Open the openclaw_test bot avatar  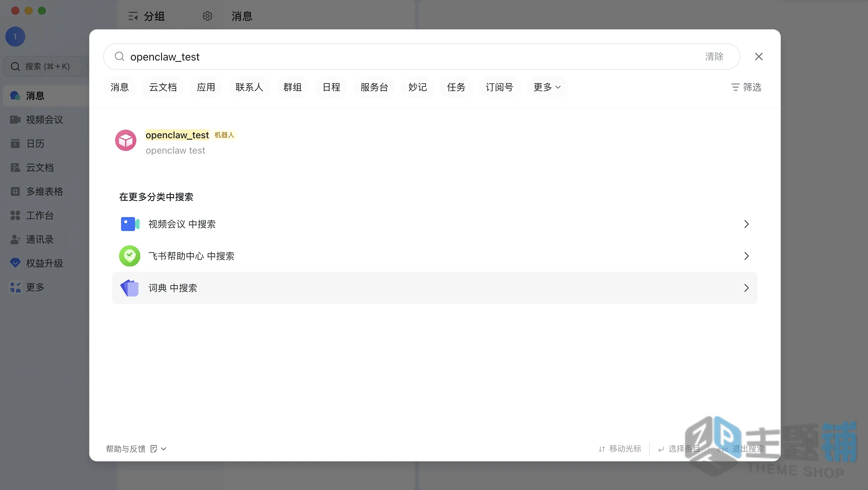click(x=126, y=140)
